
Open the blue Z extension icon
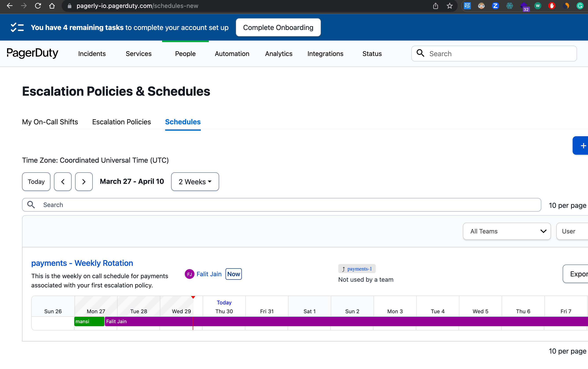495,6
